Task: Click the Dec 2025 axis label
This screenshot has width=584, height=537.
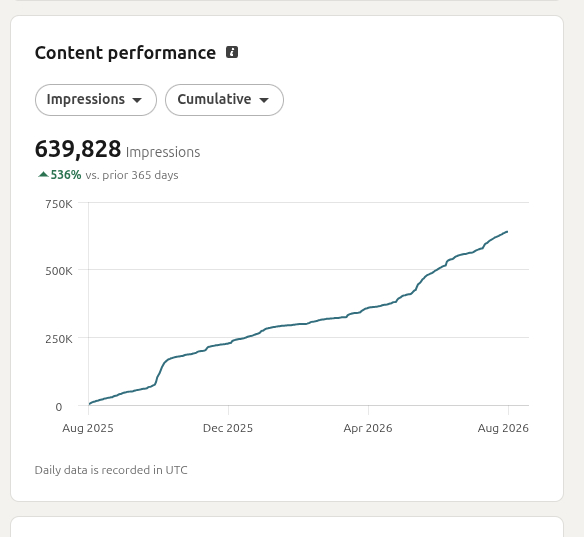Action: [228, 428]
